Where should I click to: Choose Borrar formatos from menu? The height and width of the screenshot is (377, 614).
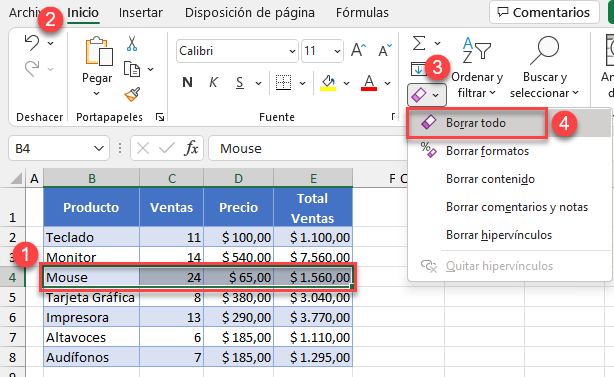[x=509, y=151]
